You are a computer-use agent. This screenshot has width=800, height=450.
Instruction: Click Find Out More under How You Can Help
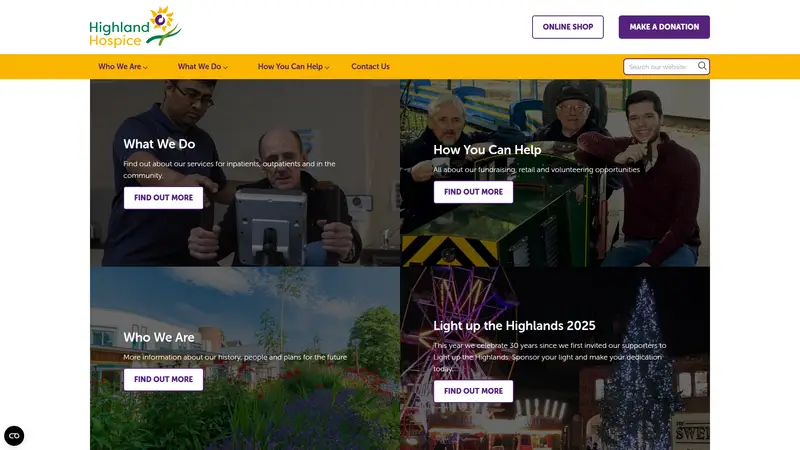pyautogui.click(x=473, y=192)
